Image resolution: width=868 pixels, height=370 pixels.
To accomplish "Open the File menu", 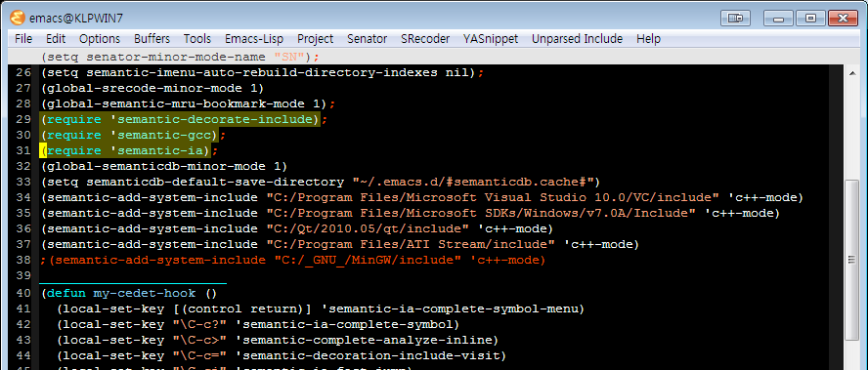I will click(x=23, y=39).
